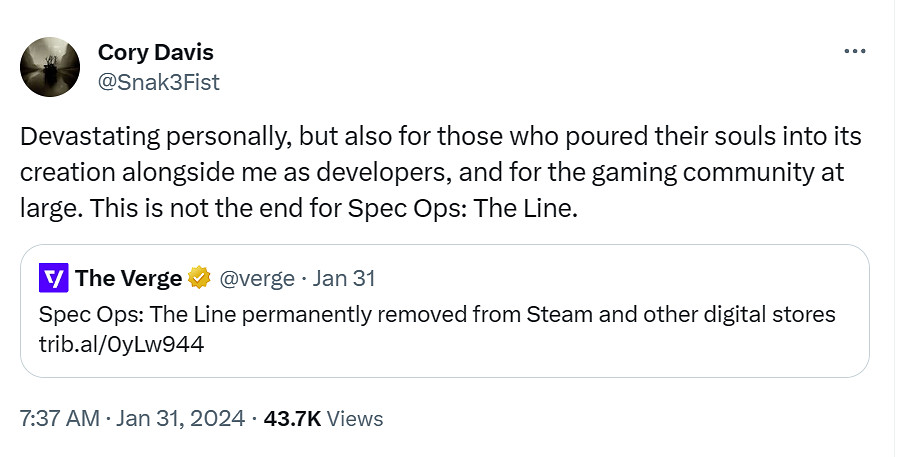The image size is (897, 457).
Task: Click the Jan 31, 2024 post date
Action: click(180, 419)
